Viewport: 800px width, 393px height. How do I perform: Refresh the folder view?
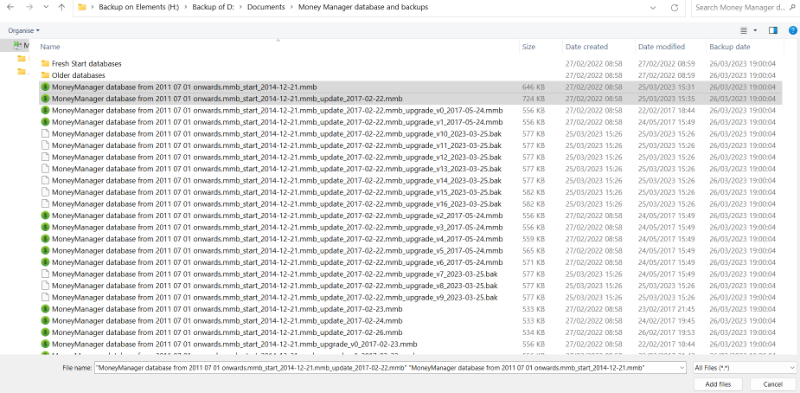click(674, 8)
